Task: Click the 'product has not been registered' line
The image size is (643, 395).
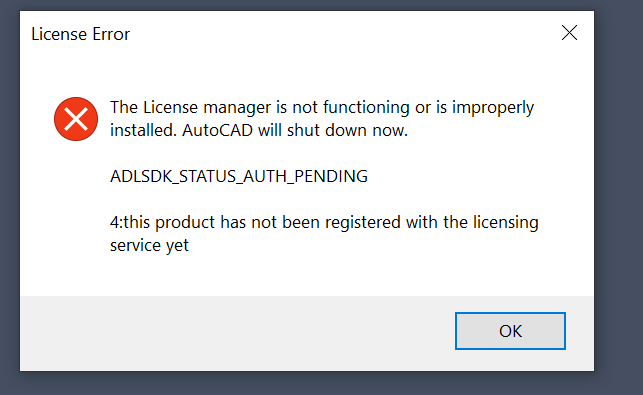Action: [x=324, y=222]
